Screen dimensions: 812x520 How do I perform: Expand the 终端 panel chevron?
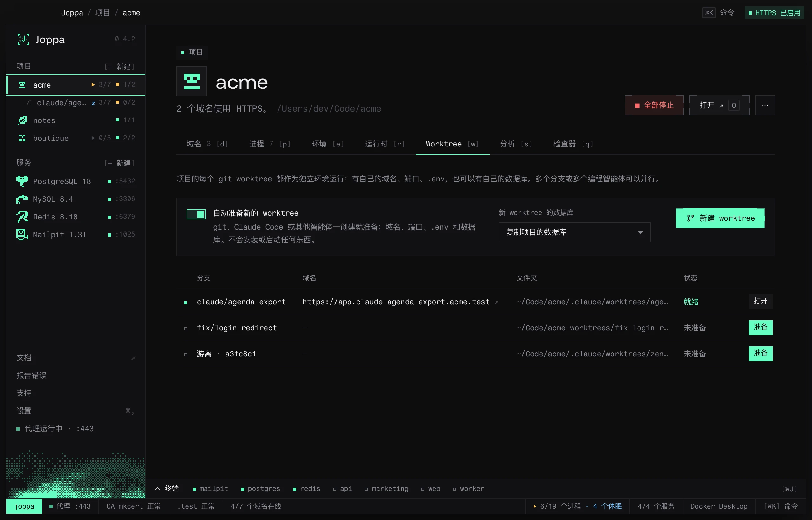point(157,489)
